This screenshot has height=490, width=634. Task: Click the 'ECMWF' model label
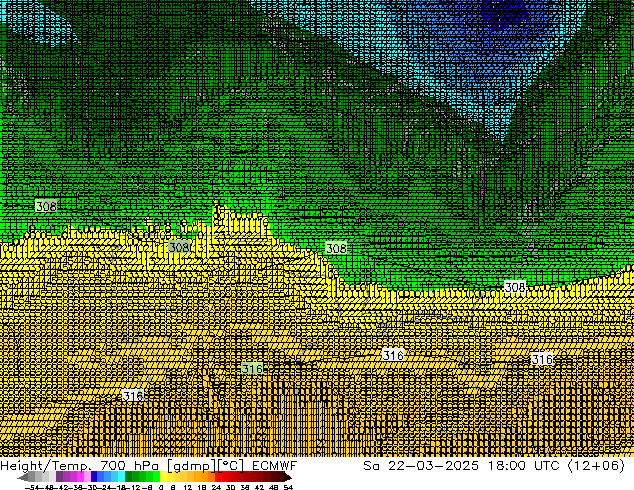[x=275, y=465]
